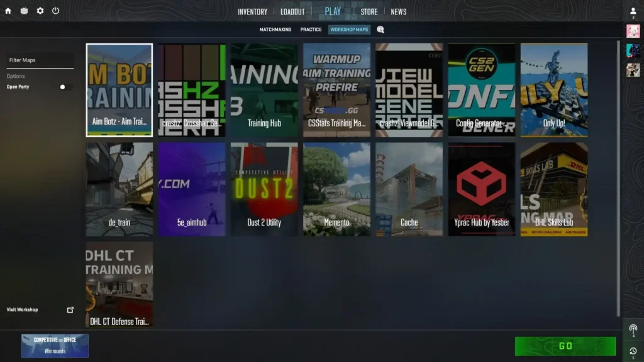Viewport: 644px width, 362px height.
Task: Click the recent history clock icon
Action: [x=633, y=351]
